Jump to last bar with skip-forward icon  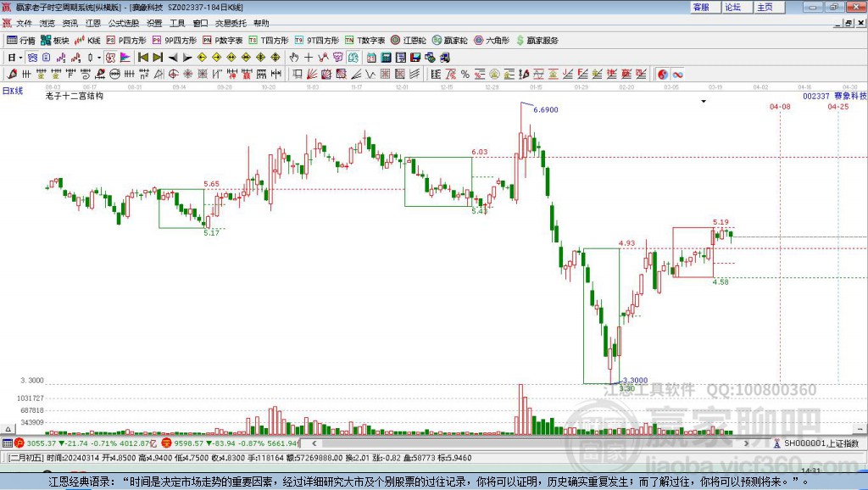pyautogui.click(x=158, y=58)
